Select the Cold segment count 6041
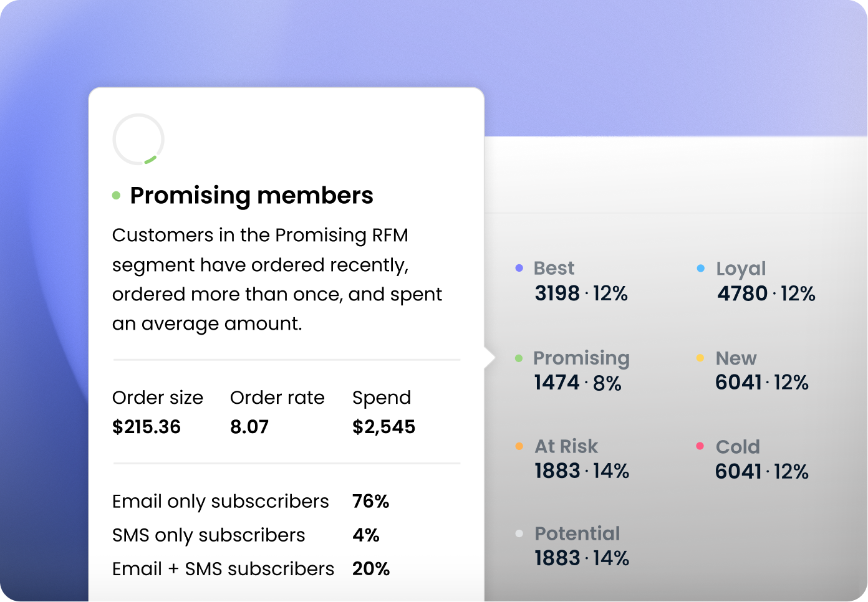This screenshot has height=602, width=868. (x=738, y=472)
